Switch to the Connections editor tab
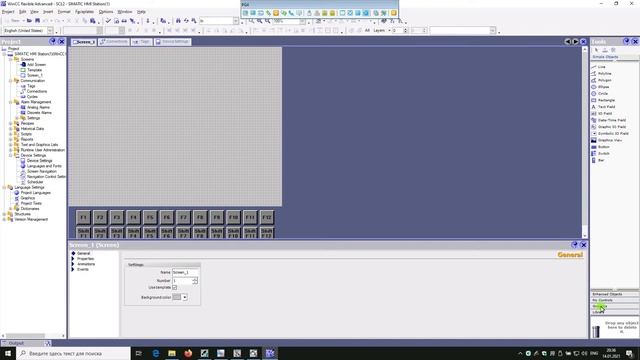Screen dimensions: 640x360 pos(114,42)
